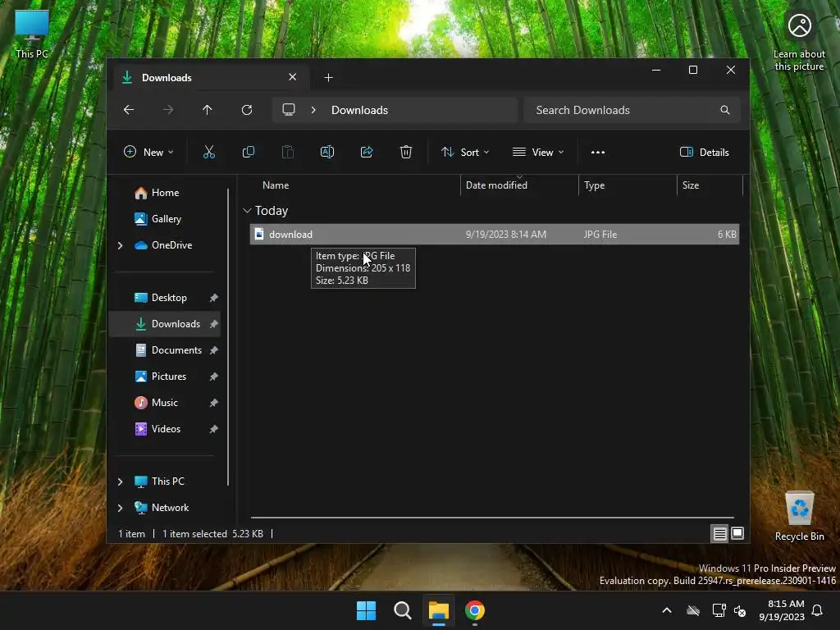Click the Share icon in toolbar
The height and width of the screenshot is (630, 840).
coord(367,152)
